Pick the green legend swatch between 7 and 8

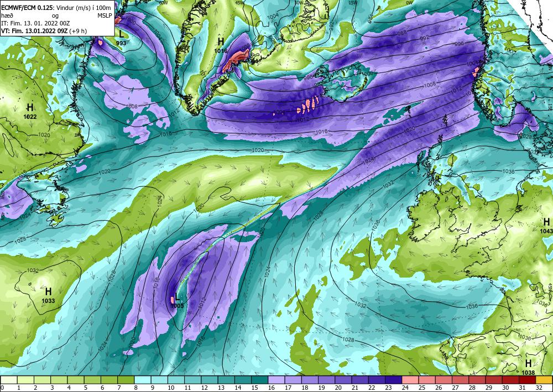coord(126,380)
